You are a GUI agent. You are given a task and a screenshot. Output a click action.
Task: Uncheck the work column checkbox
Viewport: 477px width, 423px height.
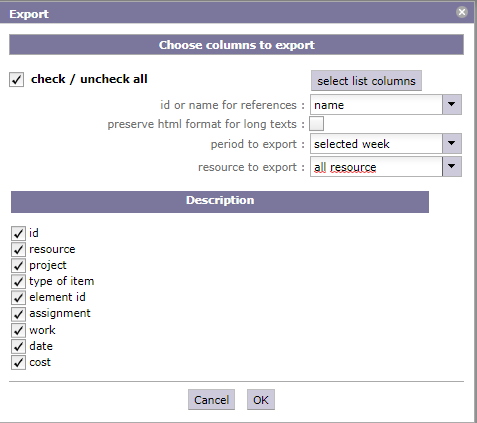18,330
